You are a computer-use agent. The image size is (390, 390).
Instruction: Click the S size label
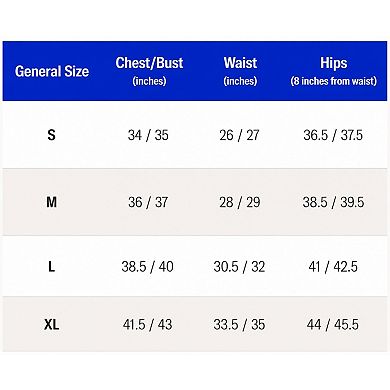click(x=51, y=135)
